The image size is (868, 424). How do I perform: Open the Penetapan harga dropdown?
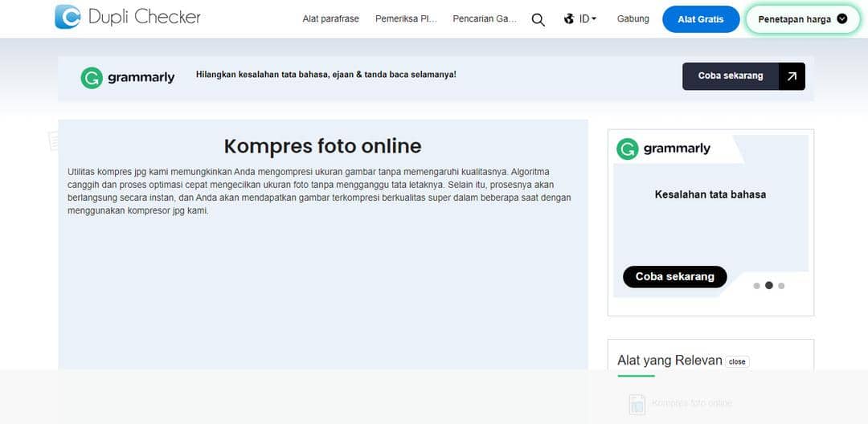click(x=803, y=19)
